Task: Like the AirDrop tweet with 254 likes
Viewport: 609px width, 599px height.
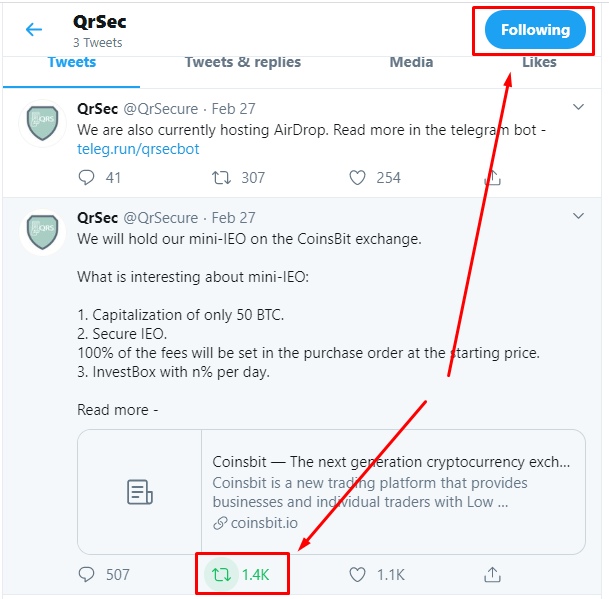Action: pos(357,178)
